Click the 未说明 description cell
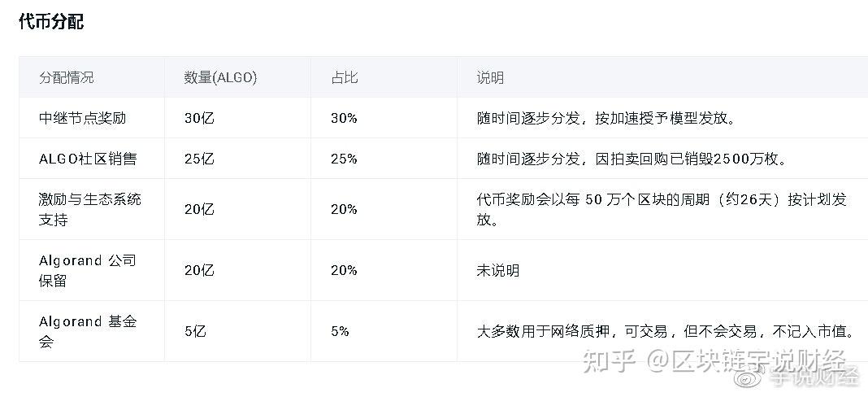The width and height of the screenshot is (868, 397). click(x=498, y=270)
